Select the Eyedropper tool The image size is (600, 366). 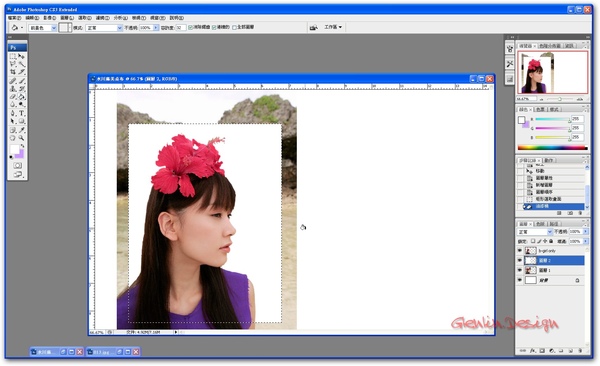click(21, 130)
